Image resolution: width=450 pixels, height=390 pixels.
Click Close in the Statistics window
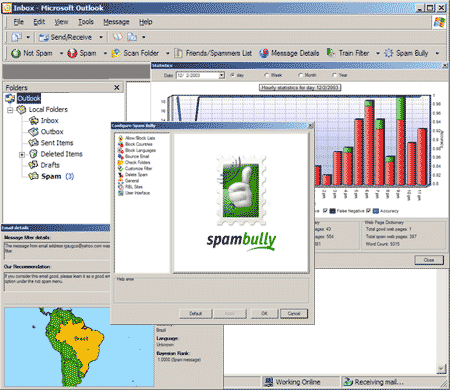pyautogui.click(x=429, y=260)
